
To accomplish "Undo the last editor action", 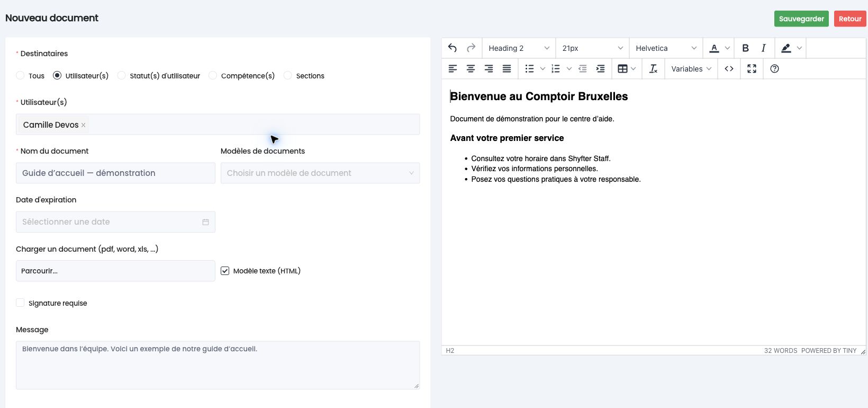I will click(x=453, y=48).
